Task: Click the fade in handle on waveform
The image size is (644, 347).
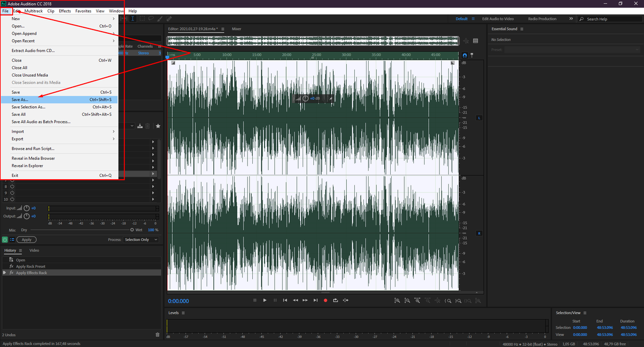Action: coord(173,63)
